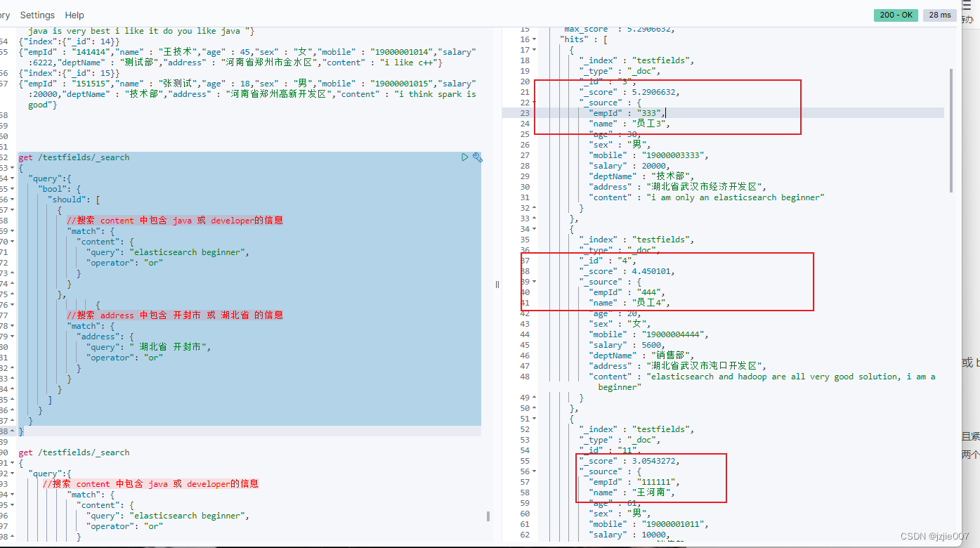Click the {"index":{"_id": 15}} line in editor

coord(69,73)
